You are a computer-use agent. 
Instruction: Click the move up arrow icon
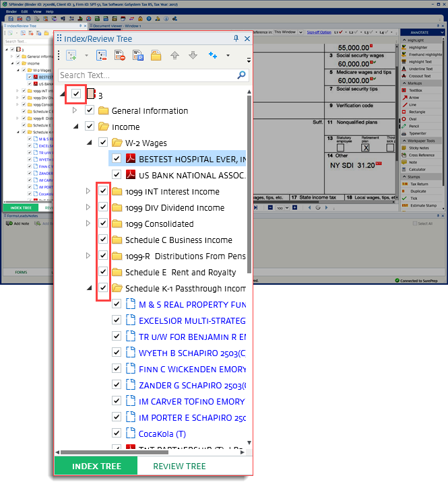174,56
